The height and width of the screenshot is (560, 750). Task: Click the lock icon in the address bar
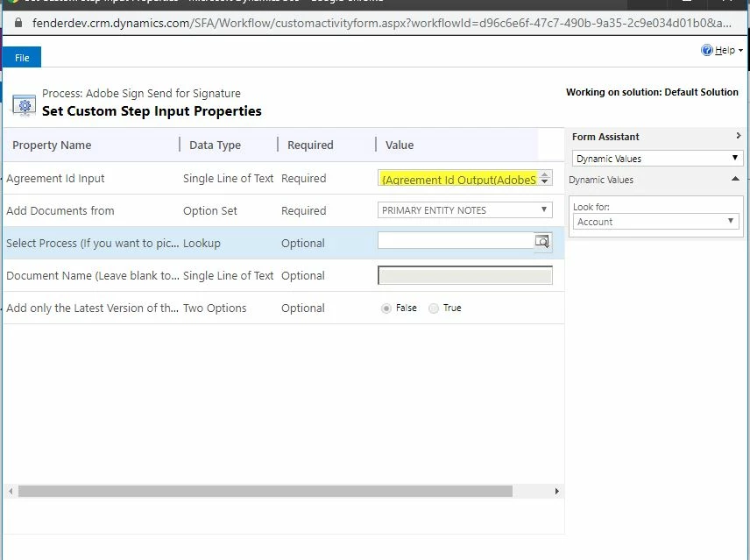pyautogui.click(x=18, y=23)
